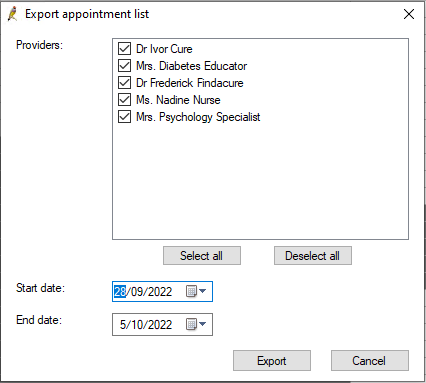Select the year 2022 in Start date
Screen dimensions: 426x383
pos(160,292)
